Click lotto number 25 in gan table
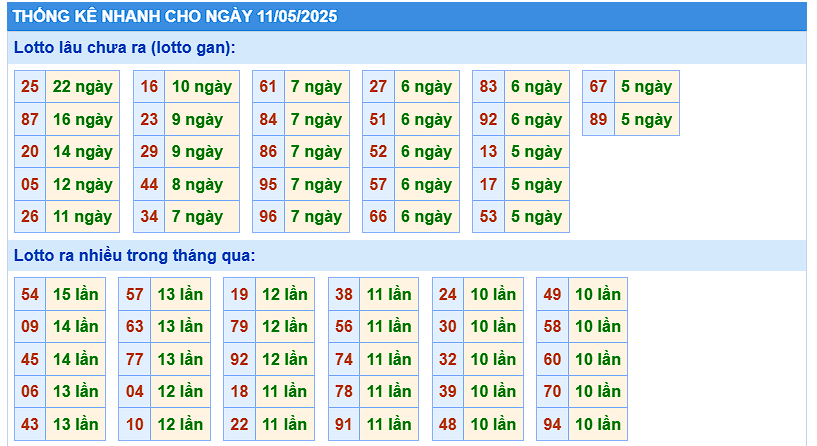The width and height of the screenshot is (817, 446). [30, 86]
